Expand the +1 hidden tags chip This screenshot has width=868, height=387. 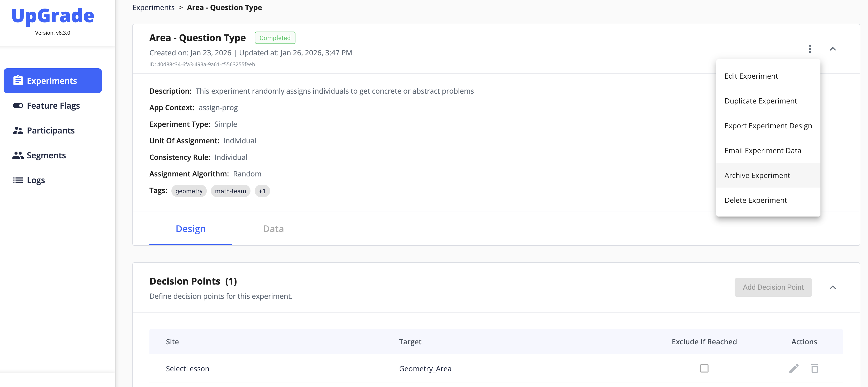click(262, 191)
